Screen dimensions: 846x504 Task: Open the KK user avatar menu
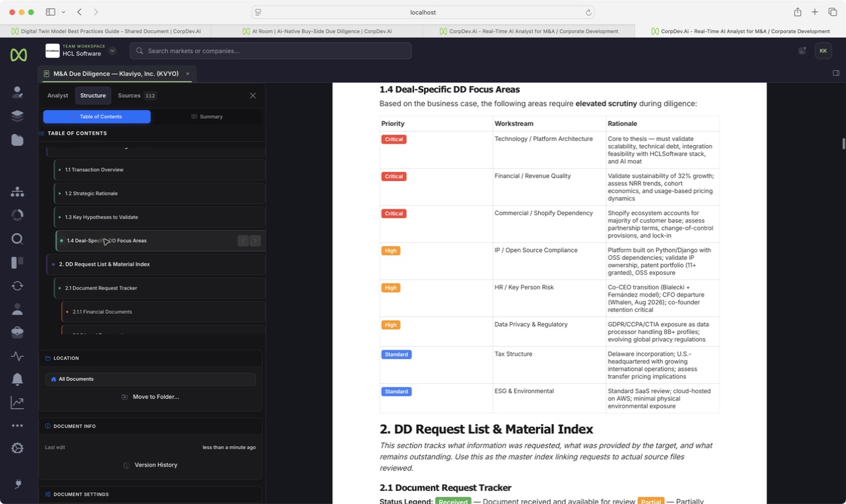click(x=823, y=51)
